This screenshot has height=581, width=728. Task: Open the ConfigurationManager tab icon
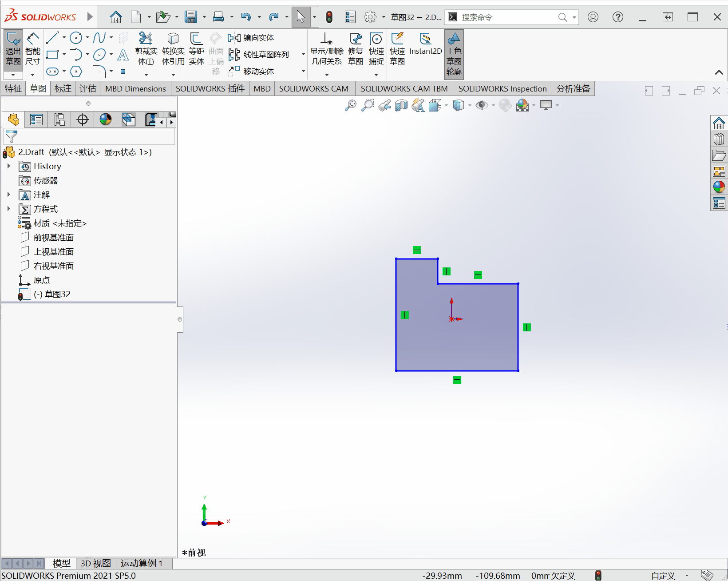(59, 119)
